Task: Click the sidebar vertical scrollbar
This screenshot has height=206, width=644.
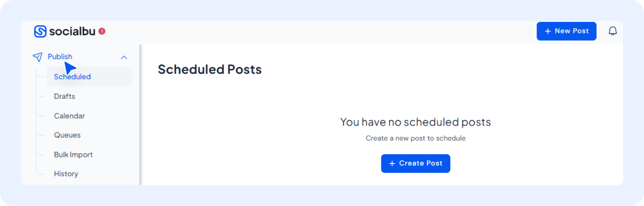Action: 140,115
